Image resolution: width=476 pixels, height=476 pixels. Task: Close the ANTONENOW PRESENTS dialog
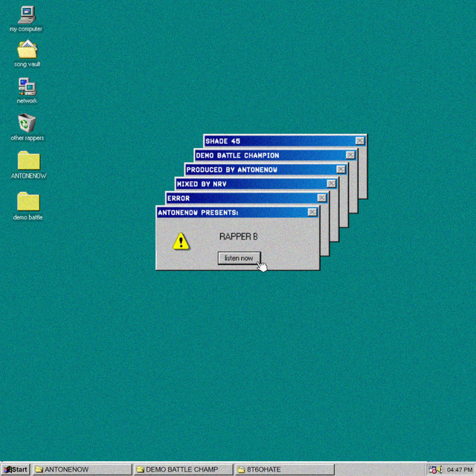coord(312,212)
